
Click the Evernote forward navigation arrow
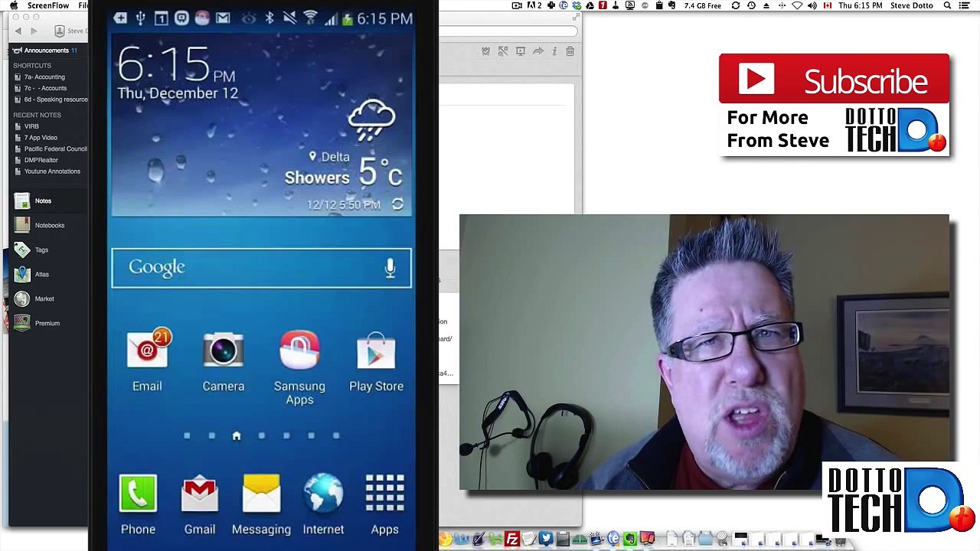(34, 31)
